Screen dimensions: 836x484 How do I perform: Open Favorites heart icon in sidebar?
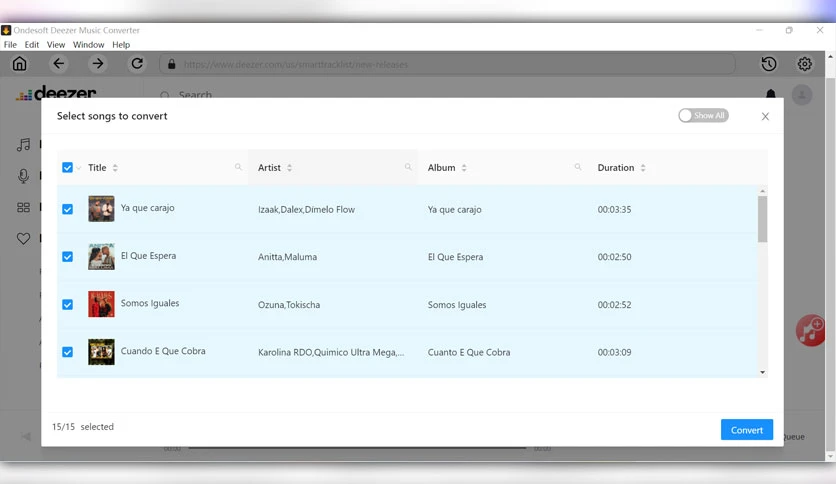[23, 238]
